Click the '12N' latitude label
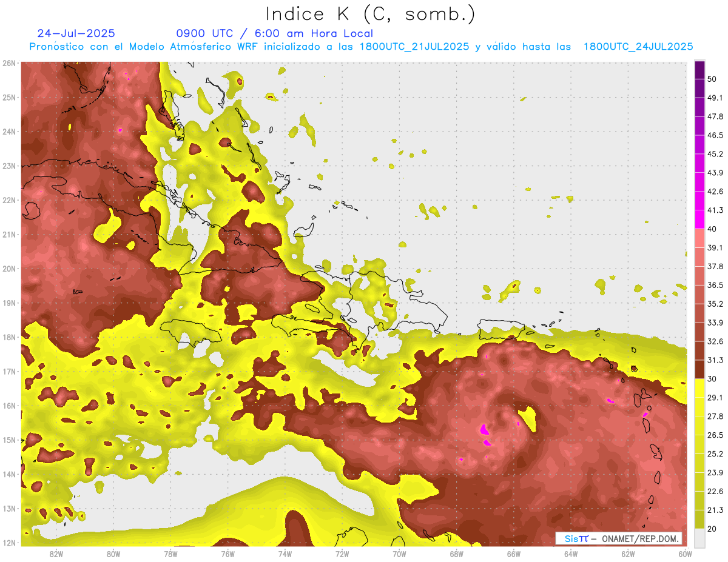 click(9, 543)
